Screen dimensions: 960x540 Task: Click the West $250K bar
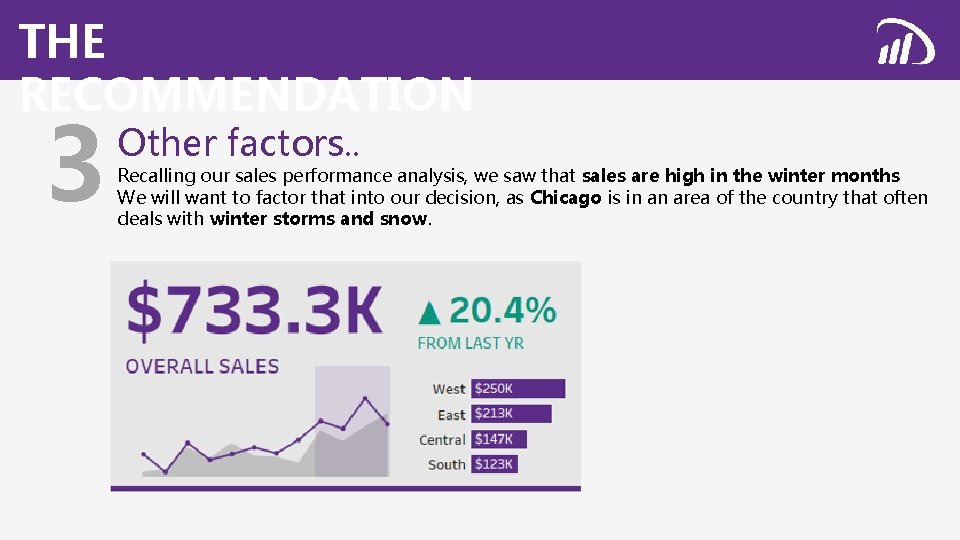[x=518, y=389]
